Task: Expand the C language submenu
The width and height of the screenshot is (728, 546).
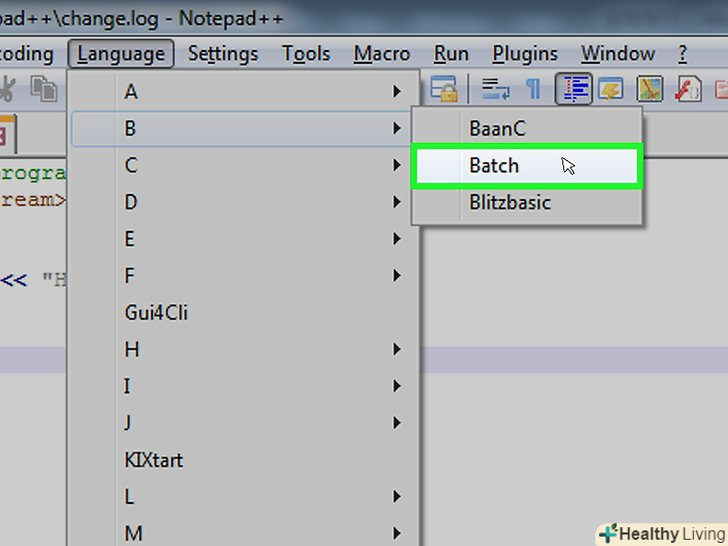Action: click(244, 165)
